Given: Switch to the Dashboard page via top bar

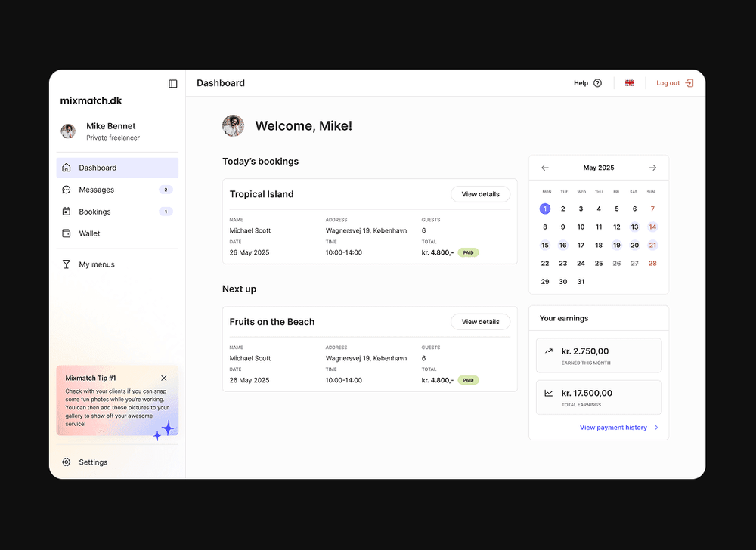Looking at the screenshot, I should pos(220,83).
